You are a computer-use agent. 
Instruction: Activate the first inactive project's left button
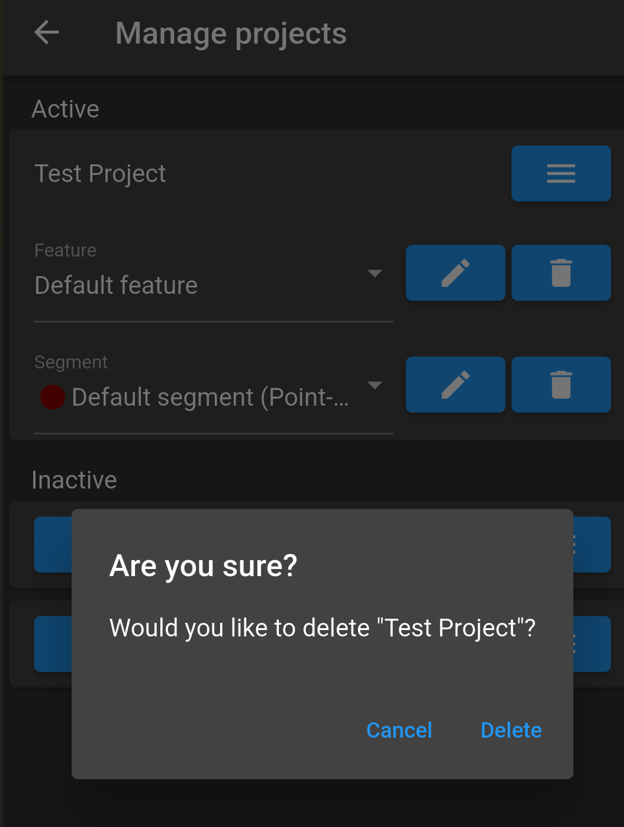coord(53,545)
